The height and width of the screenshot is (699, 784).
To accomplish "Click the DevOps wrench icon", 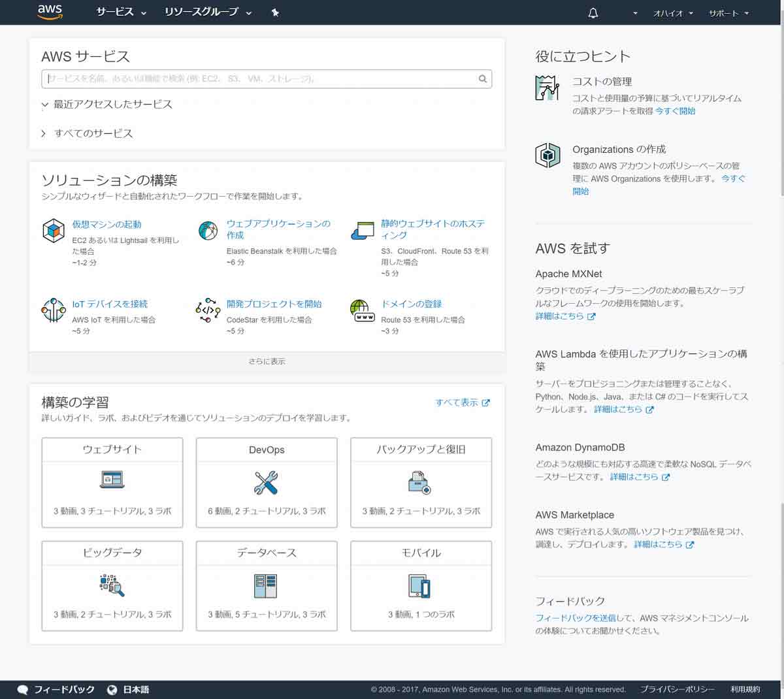I will (x=266, y=481).
